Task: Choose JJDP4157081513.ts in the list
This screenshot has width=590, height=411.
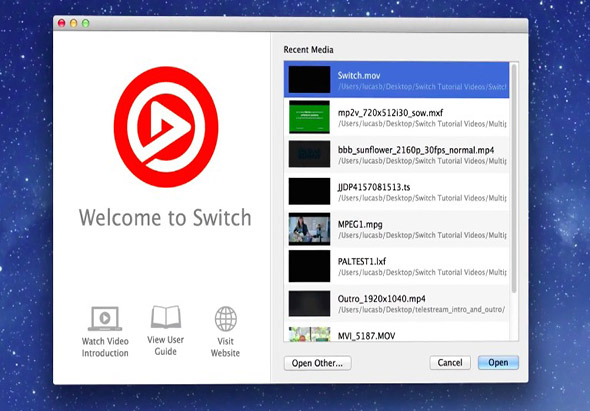Action: (397, 192)
